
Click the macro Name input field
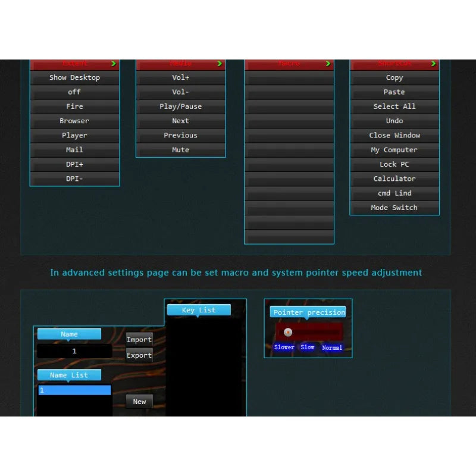[x=74, y=351]
